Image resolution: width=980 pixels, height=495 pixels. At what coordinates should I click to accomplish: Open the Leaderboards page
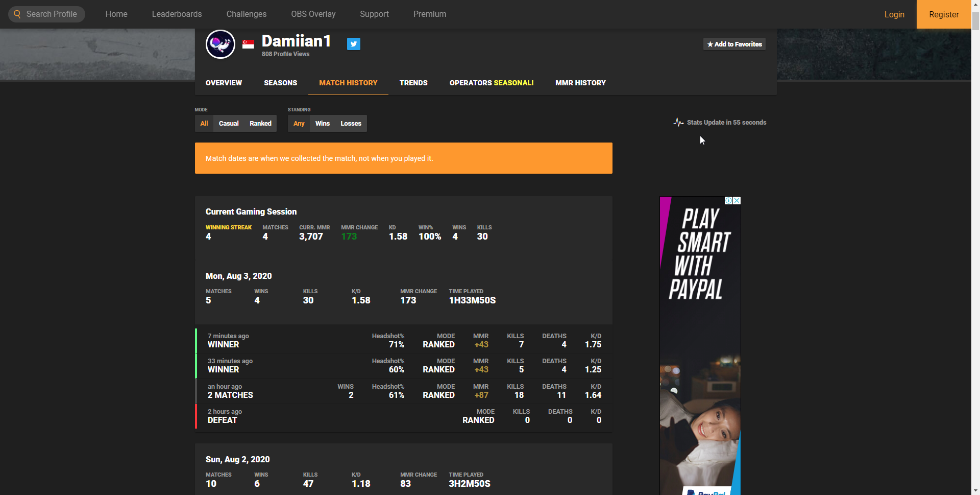[177, 14]
